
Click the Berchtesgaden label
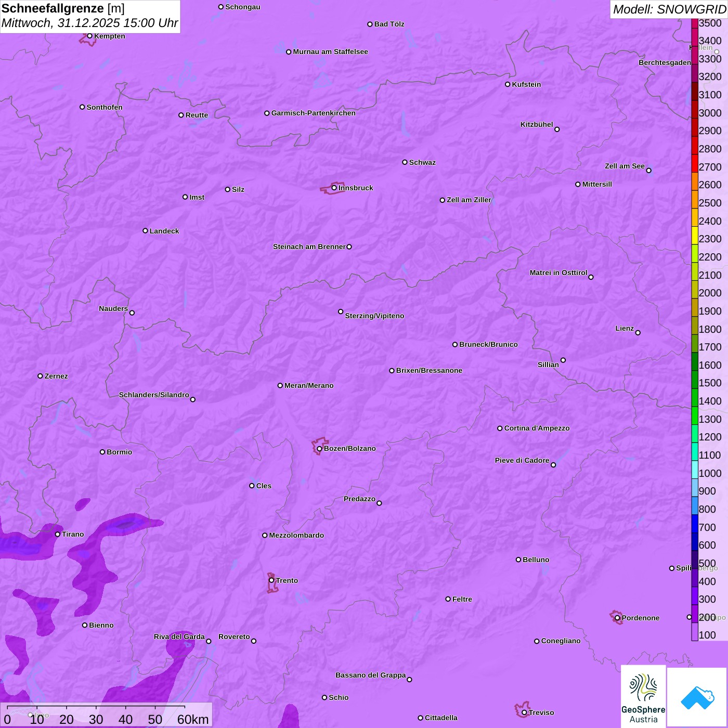click(665, 62)
